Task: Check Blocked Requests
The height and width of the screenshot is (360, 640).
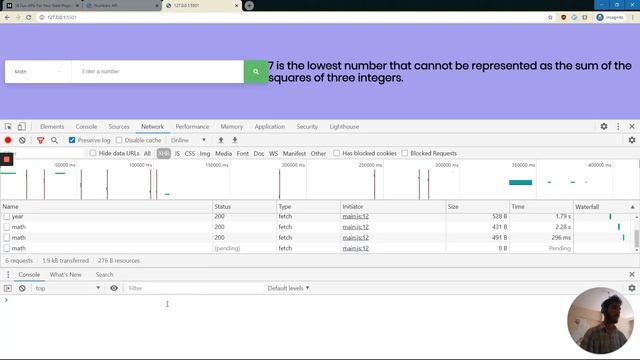Action: (404, 153)
